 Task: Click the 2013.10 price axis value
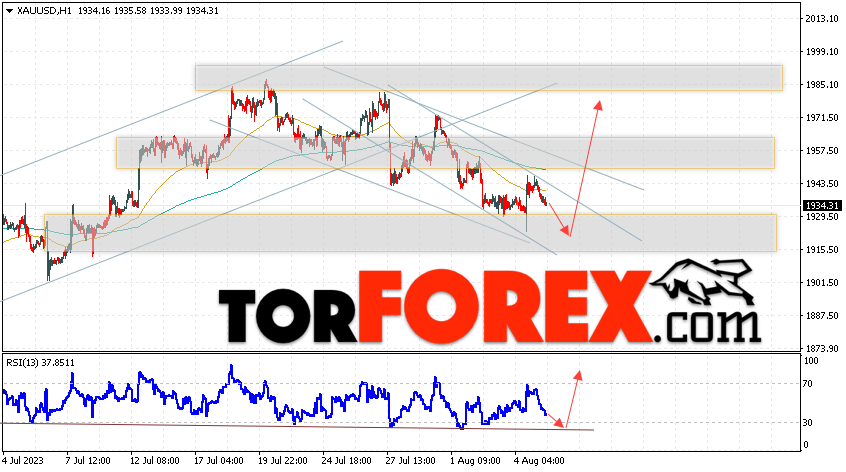(x=822, y=19)
